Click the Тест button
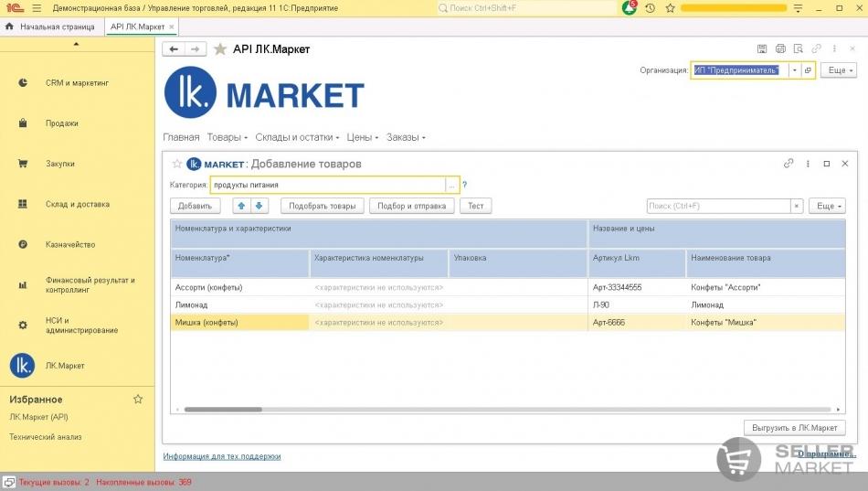The image size is (868, 491). 475,206
